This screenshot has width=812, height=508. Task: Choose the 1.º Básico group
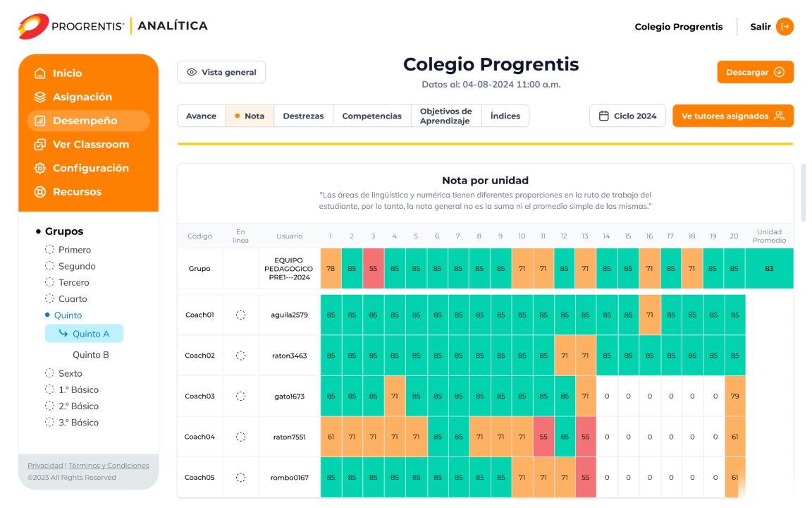[x=49, y=389]
